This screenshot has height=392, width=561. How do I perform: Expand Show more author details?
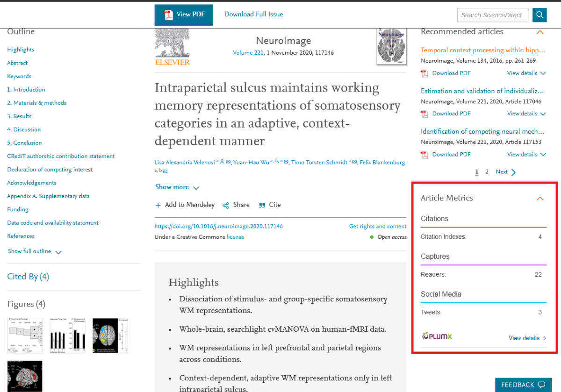(x=177, y=187)
